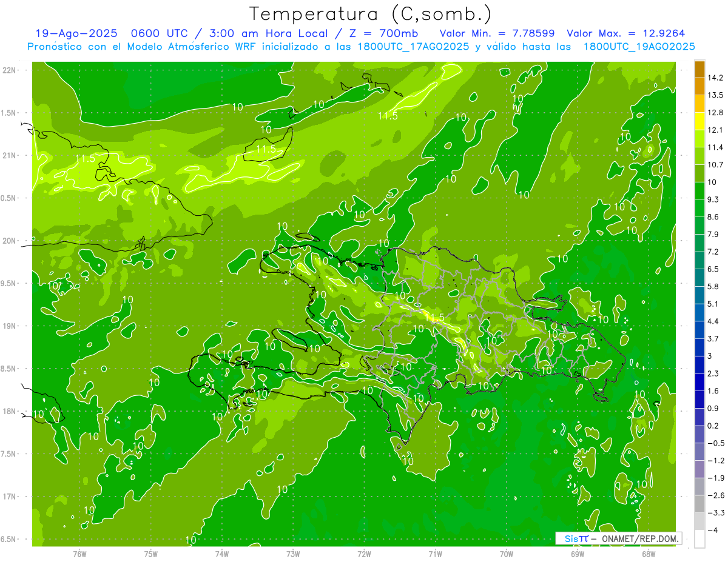Click the 0.9 color scale value
Image resolution: width=728 pixels, height=562 pixels.
tap(713, 408)
